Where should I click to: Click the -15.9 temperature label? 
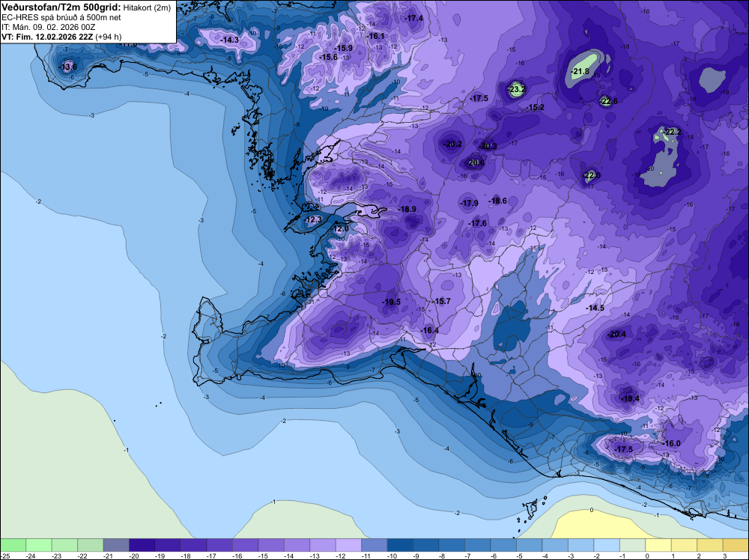344,48
